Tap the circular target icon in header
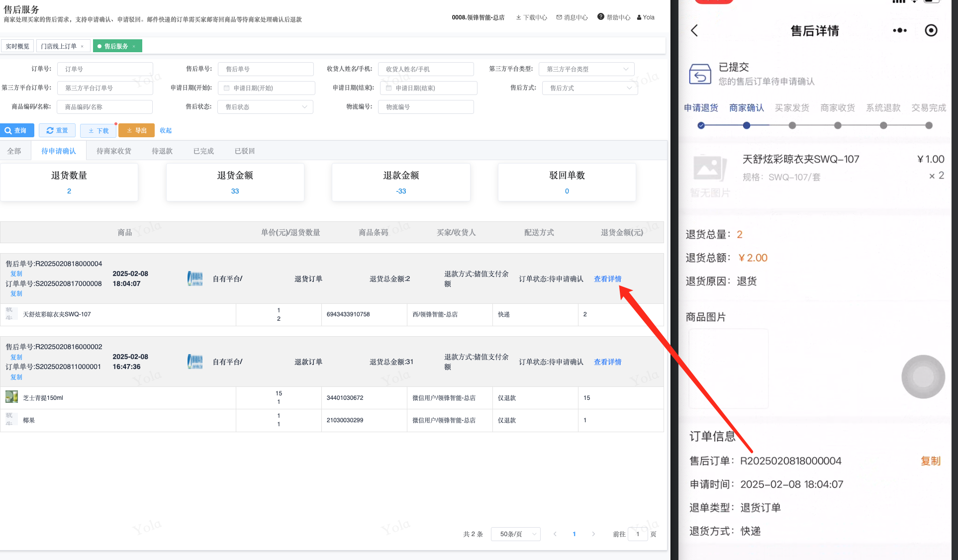Screen dimensions: 958x560 [931, 31]
